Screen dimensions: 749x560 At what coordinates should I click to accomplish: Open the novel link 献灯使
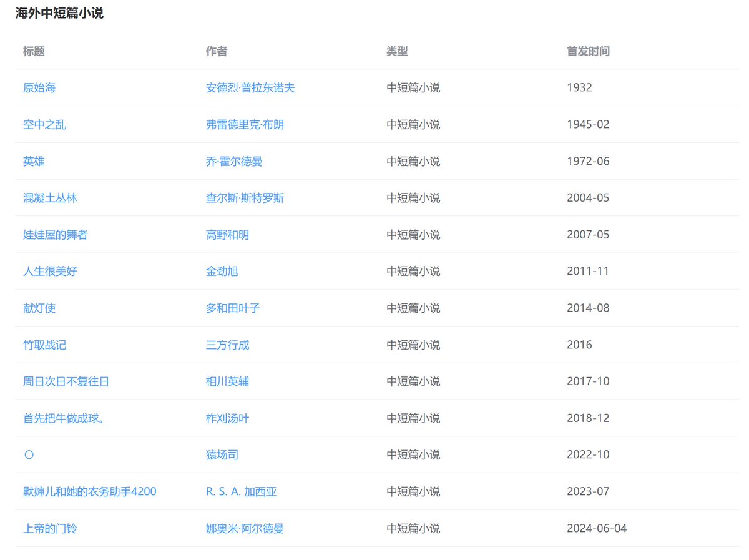coord(39,308)
